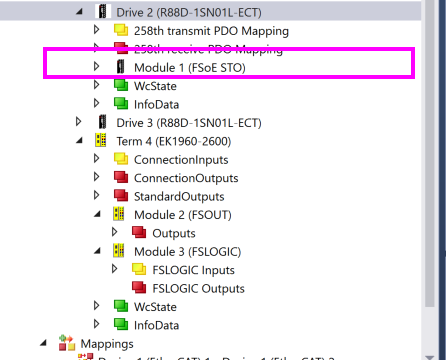
Task: Click the yellow ConnectionInputs icon
Action: pos(121,159)
